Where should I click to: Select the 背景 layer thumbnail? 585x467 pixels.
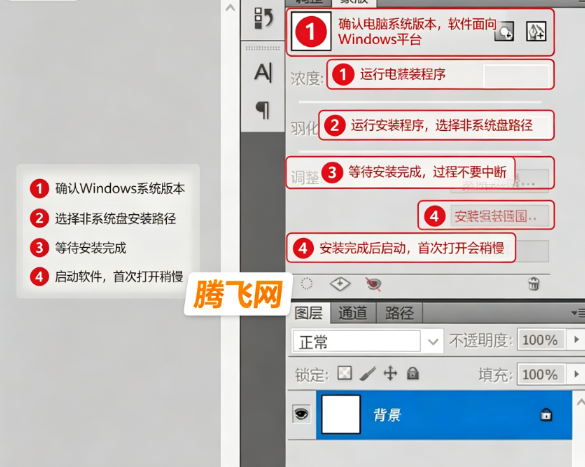point(341,414)
